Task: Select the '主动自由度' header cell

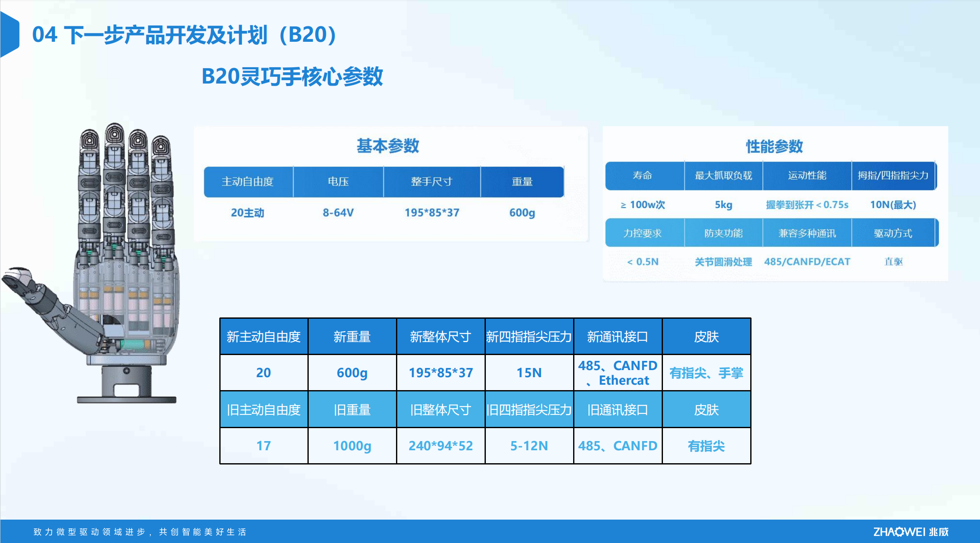Action: [248, 182]
